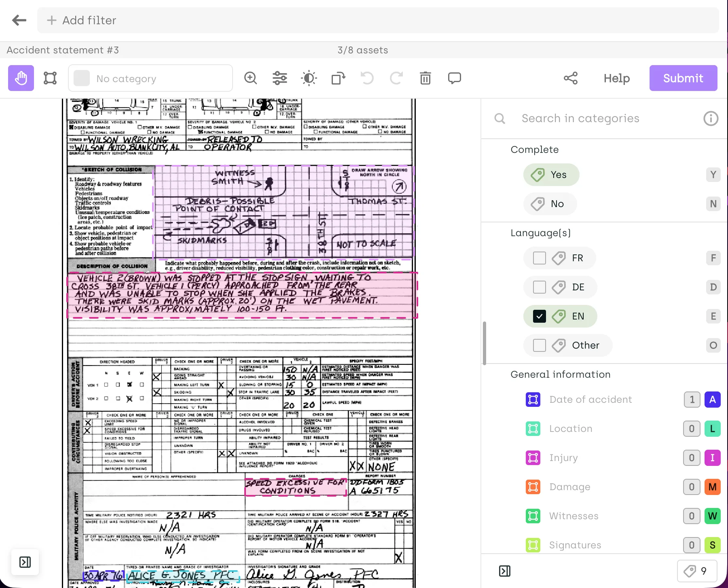This screenshot has height=588, width=728.
Task: Open the No category dropdown
Action: [150, 78]
